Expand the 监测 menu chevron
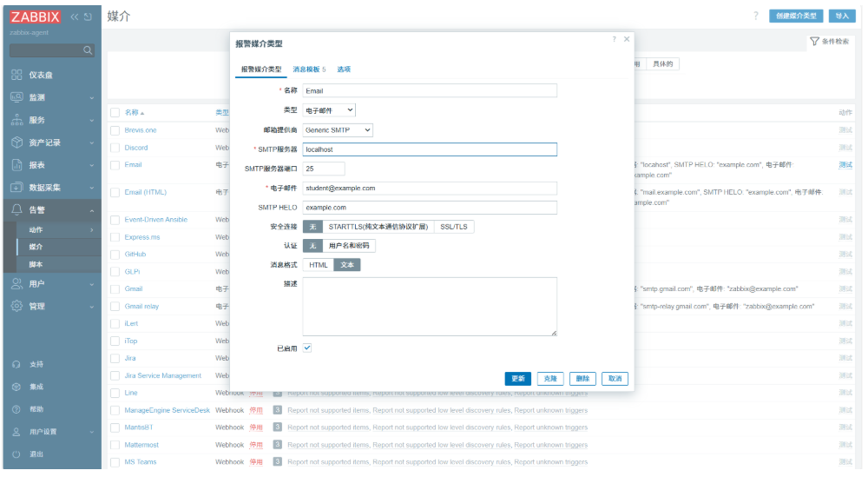Image resolution: width=868 pixels, height=477 pixels. (92, 98)
